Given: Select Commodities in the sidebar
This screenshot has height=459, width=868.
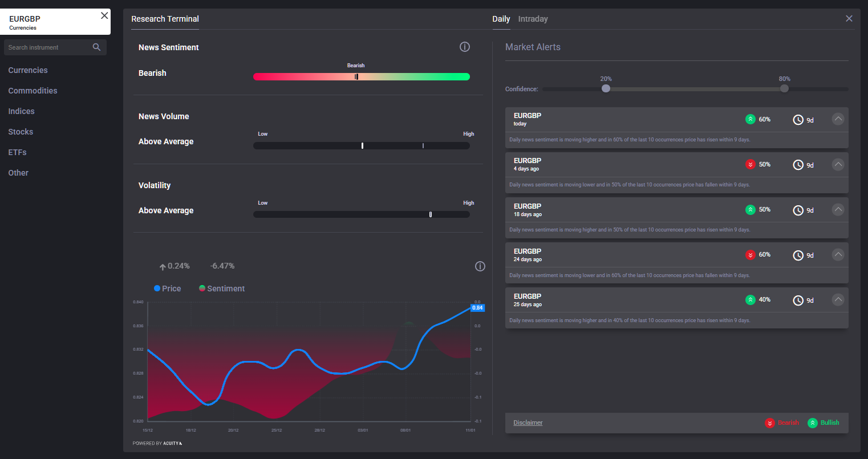Looking at the screenshot, I should click(33, 90).
